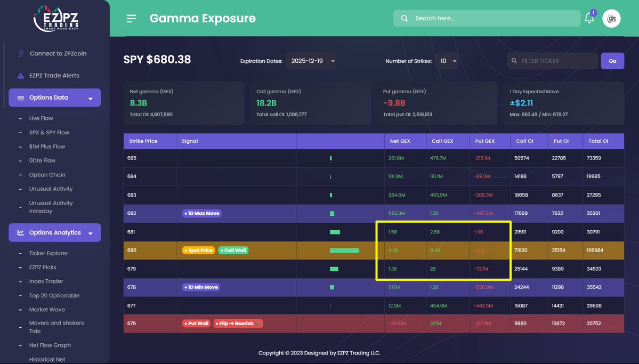Click the green GEX bar in row 679
639x364 pixels.
tap(334, 269)
